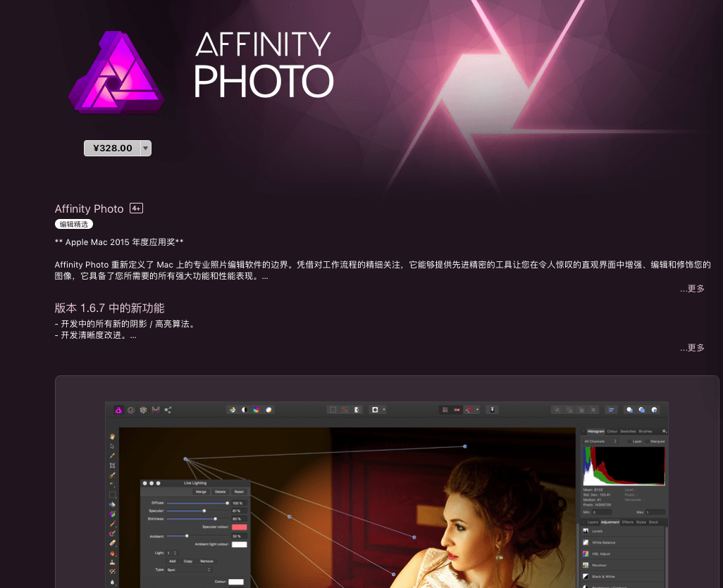Click the 4+ age rating badge
This screenshot has width=723, height=588.
(x=137, y=208)
